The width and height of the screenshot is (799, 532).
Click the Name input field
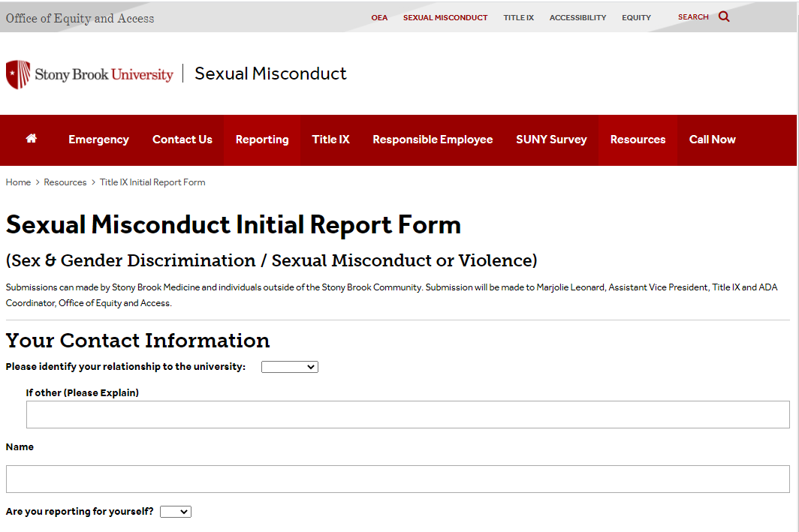click(x=397, y=479)
